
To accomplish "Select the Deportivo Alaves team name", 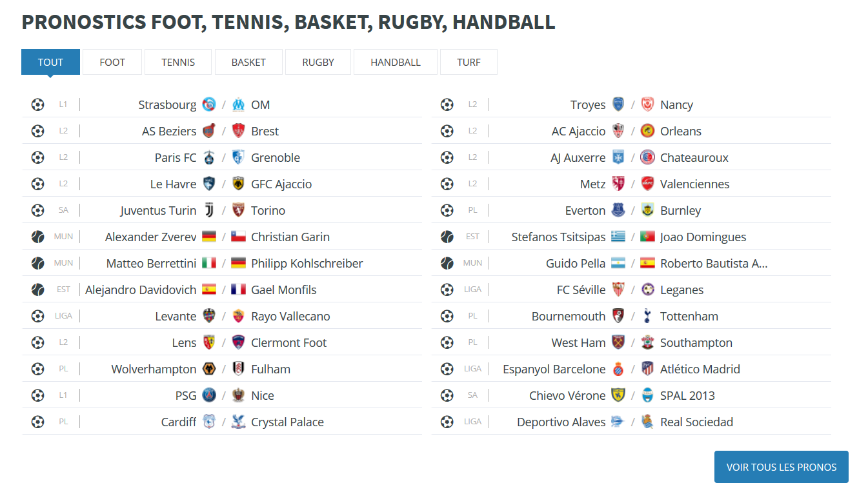I will point(561,422).
